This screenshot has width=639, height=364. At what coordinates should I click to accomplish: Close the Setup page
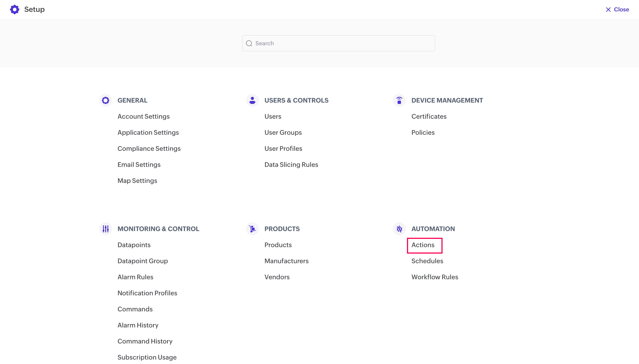[x=617, y=10]
